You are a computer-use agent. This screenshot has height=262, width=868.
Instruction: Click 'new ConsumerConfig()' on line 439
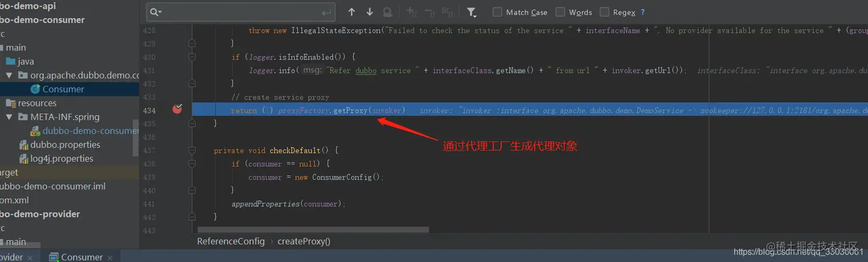[338, 177]
